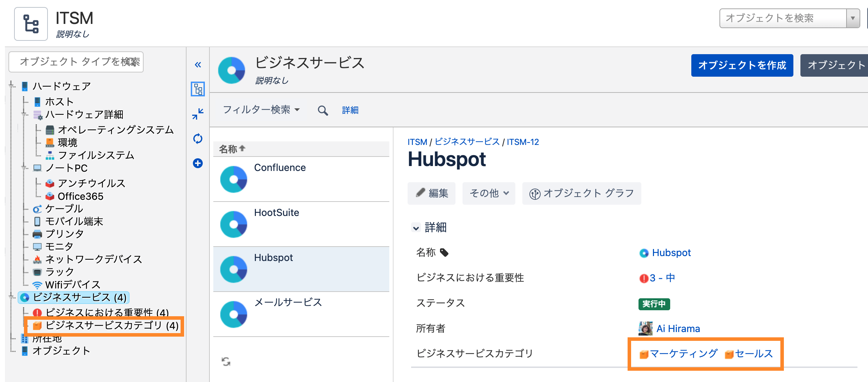Click the refresh icon below the object list
The width and height of the screenshot is (868, 382).
[226, 361]
